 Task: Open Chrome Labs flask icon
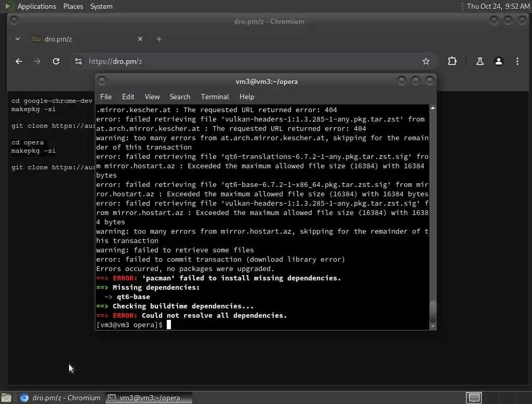pos(480,61)
